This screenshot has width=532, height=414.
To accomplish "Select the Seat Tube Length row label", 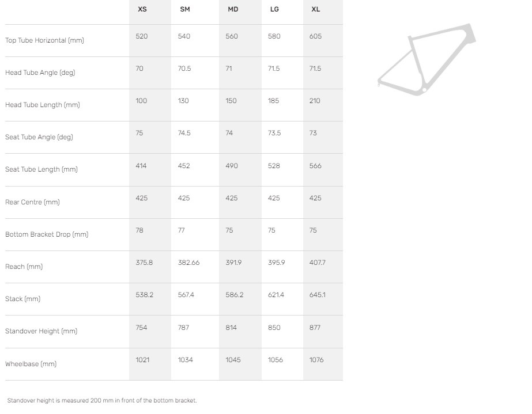I will pyautogui.click(x=41, y=169).
